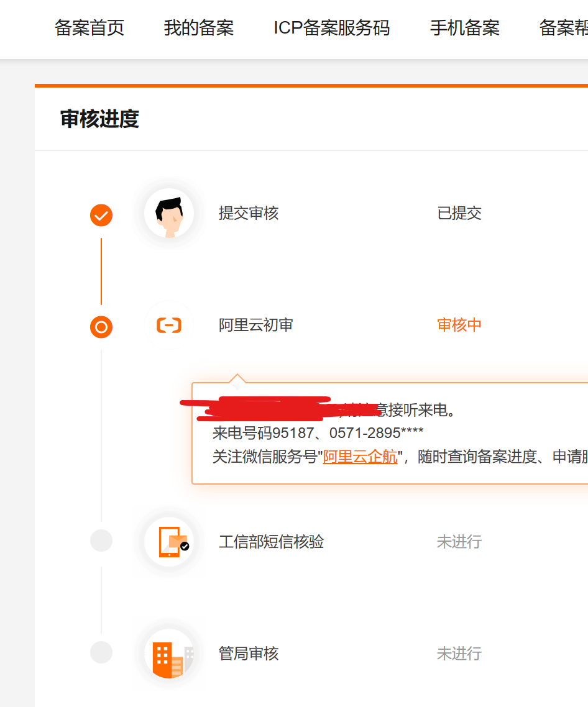Click the orange progress connector line
Viewport: 588px width, 707px height.
click(101, 270)
